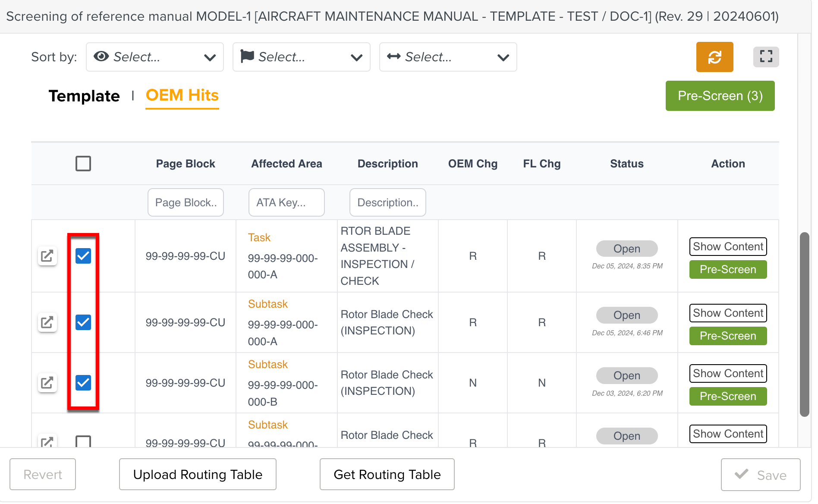Expand the flag sort-by dropdown chevron

point(356,57)
